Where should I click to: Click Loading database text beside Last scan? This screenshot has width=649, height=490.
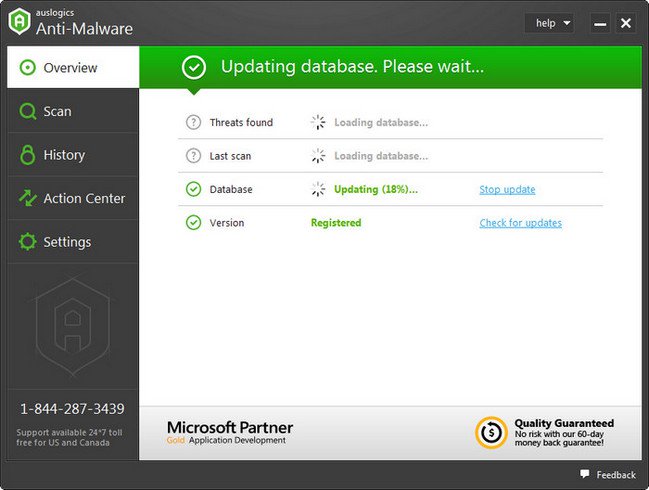381,156
